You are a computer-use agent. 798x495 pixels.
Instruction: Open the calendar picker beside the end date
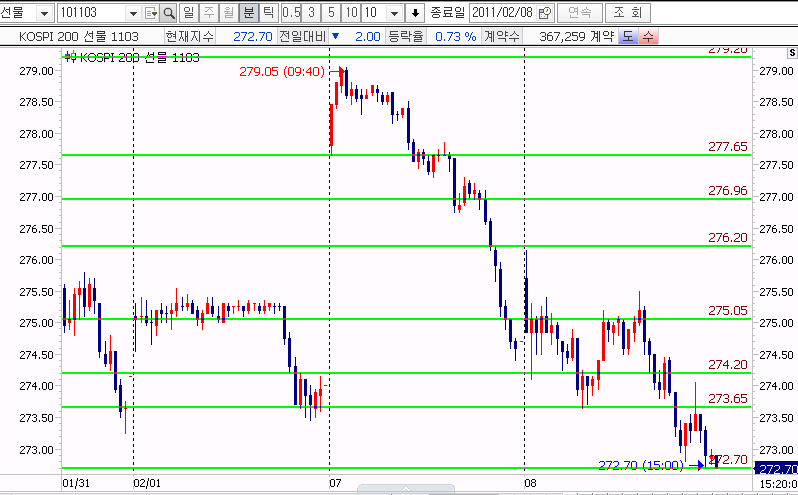pyautogui.click(x=544, y=13)
